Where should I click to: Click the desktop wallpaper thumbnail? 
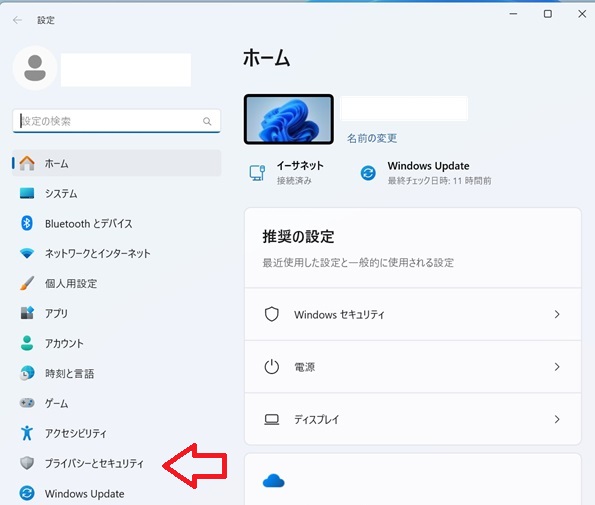coord(289,120)
